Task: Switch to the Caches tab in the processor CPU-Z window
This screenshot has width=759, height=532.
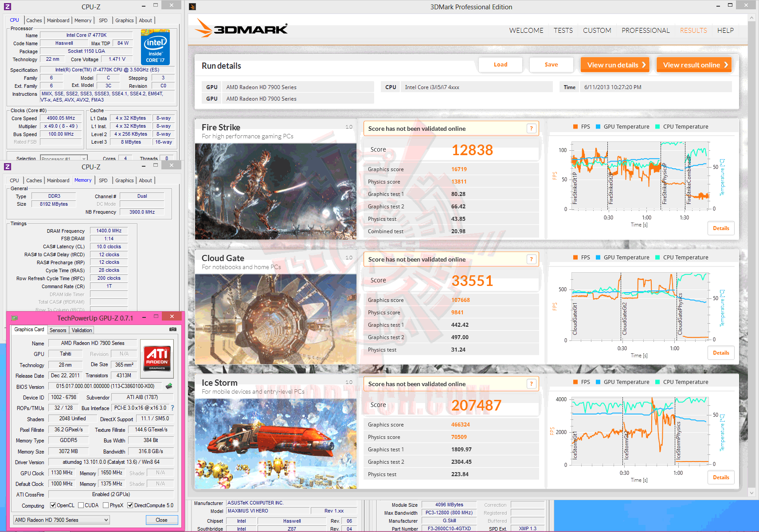Action: pos(34,20)
